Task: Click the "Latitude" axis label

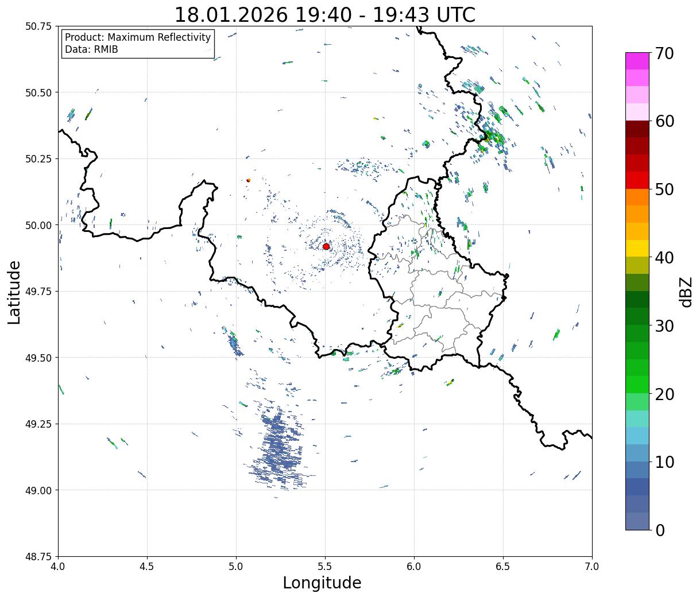Action: coord(14,292)
